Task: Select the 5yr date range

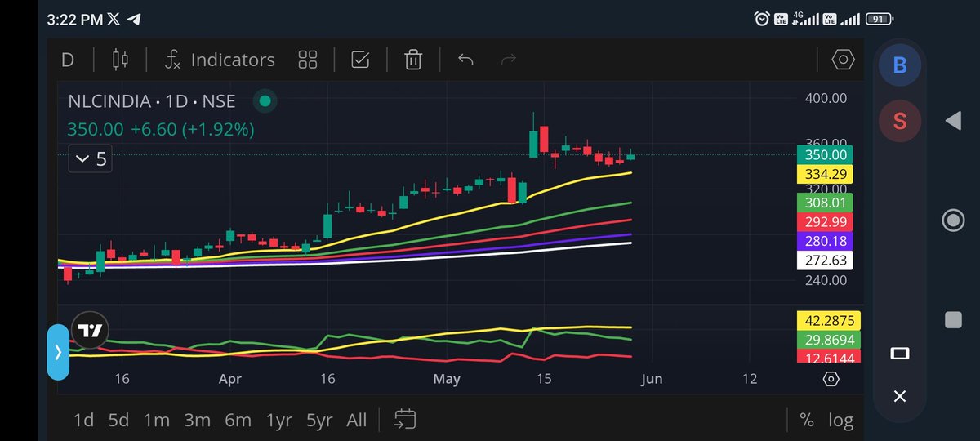Action: click(319, 420)
